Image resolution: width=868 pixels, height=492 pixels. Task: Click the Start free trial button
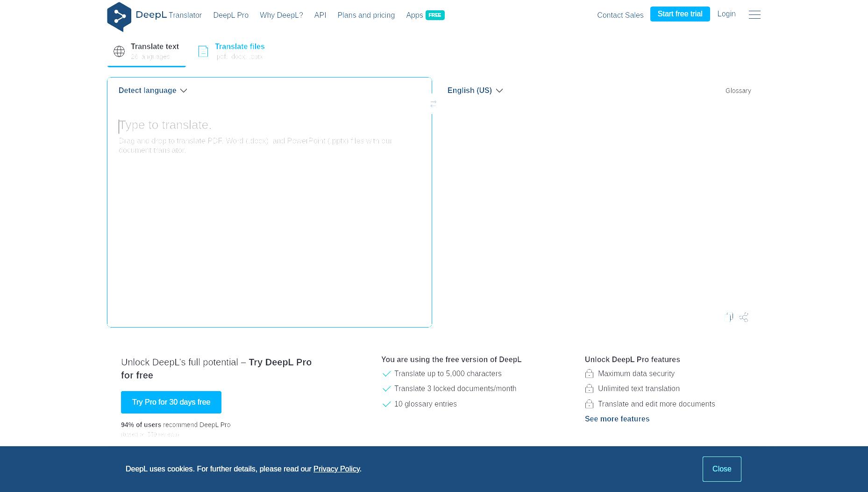click(680, 14)
